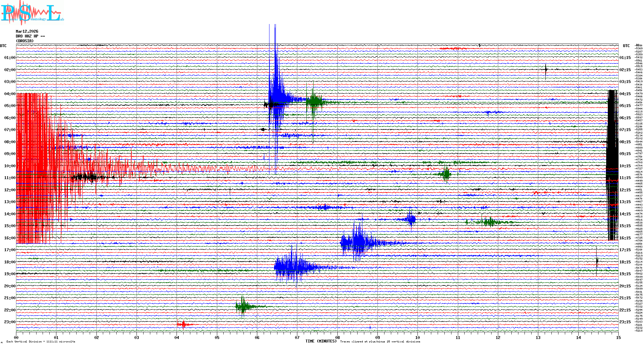Select the 02:15 time label on right
Screen dimensions: 644x346
pyautogui.click(x=625, y=70)
